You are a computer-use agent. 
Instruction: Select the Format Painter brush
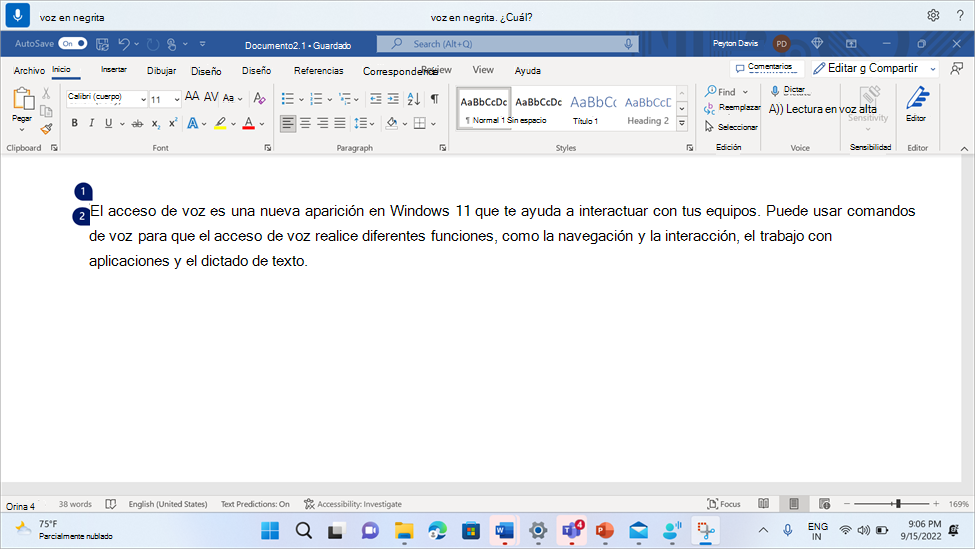46,129
